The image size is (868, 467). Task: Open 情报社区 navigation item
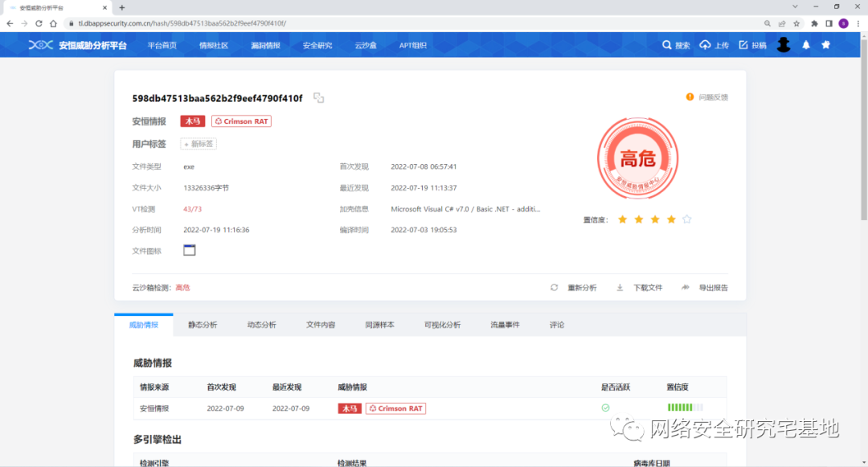coord(214,45)
